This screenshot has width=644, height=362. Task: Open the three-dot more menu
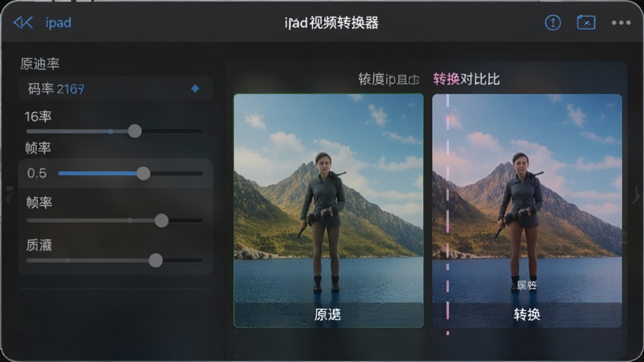coord(621,23)
